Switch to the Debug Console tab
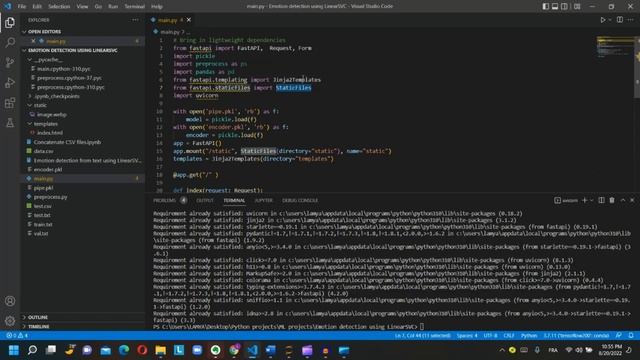640x360 pixels. (300, 200)
